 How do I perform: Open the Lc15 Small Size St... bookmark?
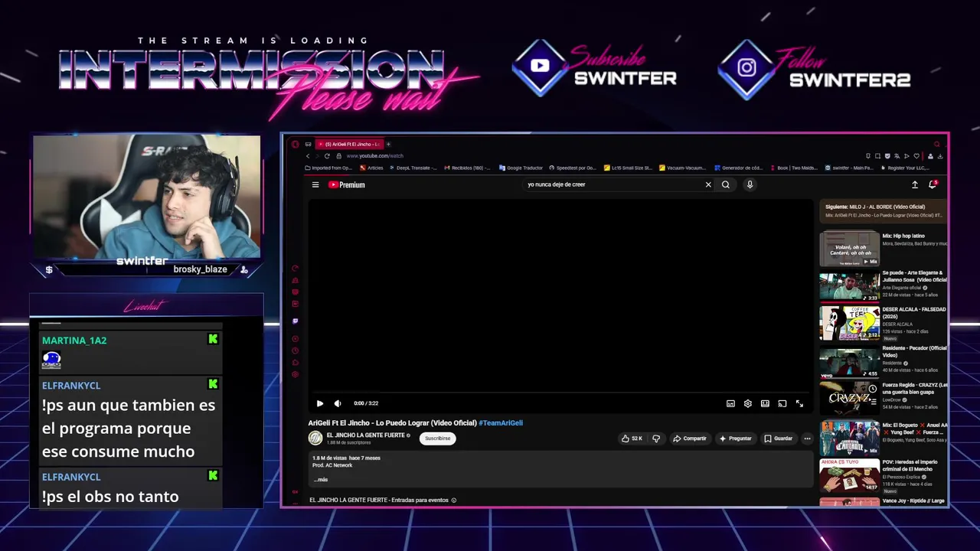coord(628,168)
